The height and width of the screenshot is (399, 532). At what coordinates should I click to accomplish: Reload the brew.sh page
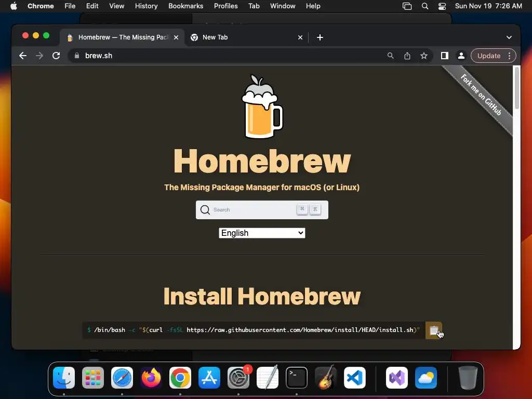[x=56, y=56]
